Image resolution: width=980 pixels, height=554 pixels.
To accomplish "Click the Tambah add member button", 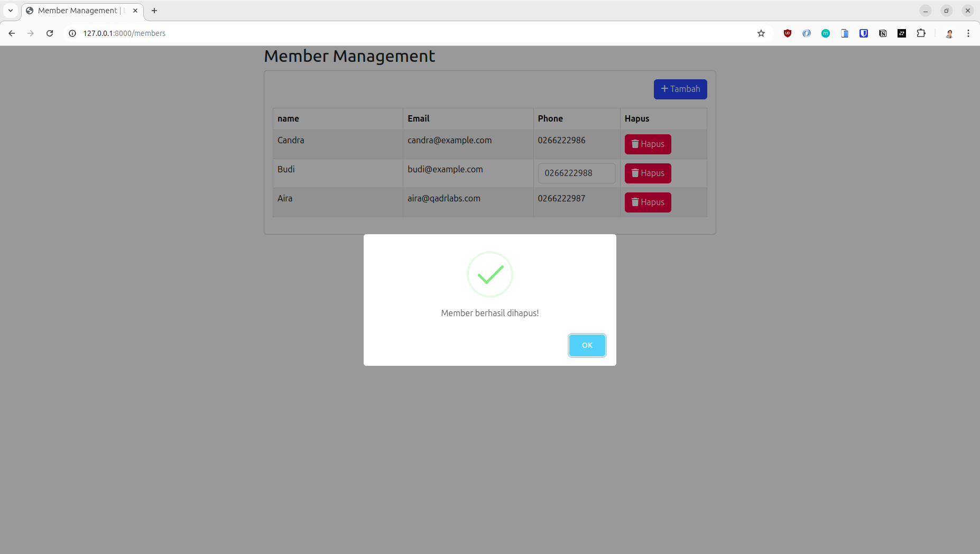I will point(680,89).
